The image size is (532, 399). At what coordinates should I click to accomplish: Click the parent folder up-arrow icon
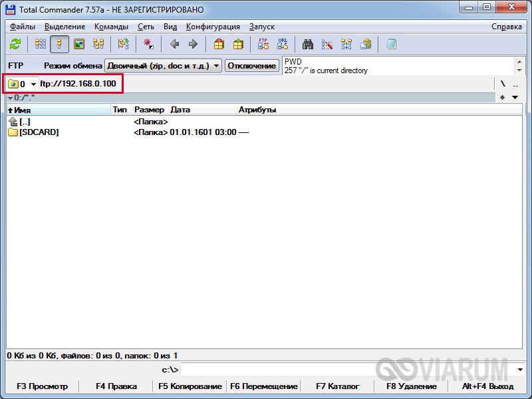(13, 121)
